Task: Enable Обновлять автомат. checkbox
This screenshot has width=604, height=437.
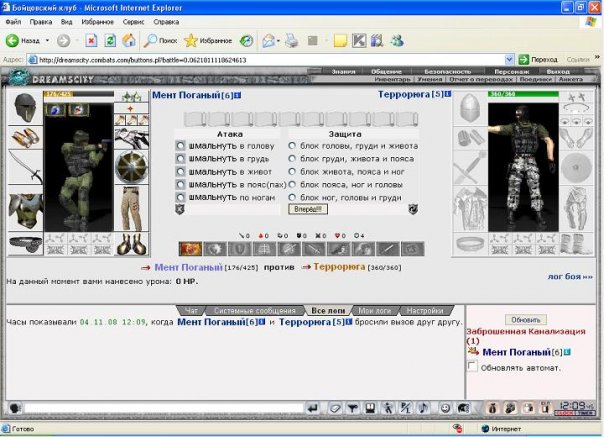Action: (x=472, y=366)
